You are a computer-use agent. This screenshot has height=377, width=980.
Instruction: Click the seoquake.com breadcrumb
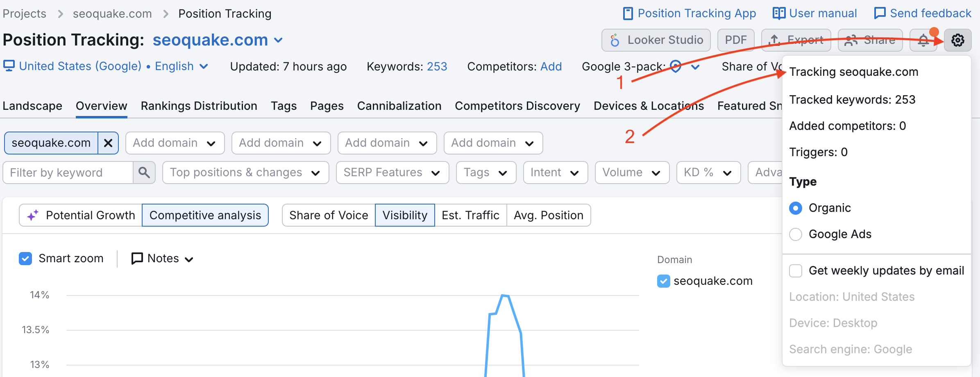pyautogui.click(x=112, y=14)
